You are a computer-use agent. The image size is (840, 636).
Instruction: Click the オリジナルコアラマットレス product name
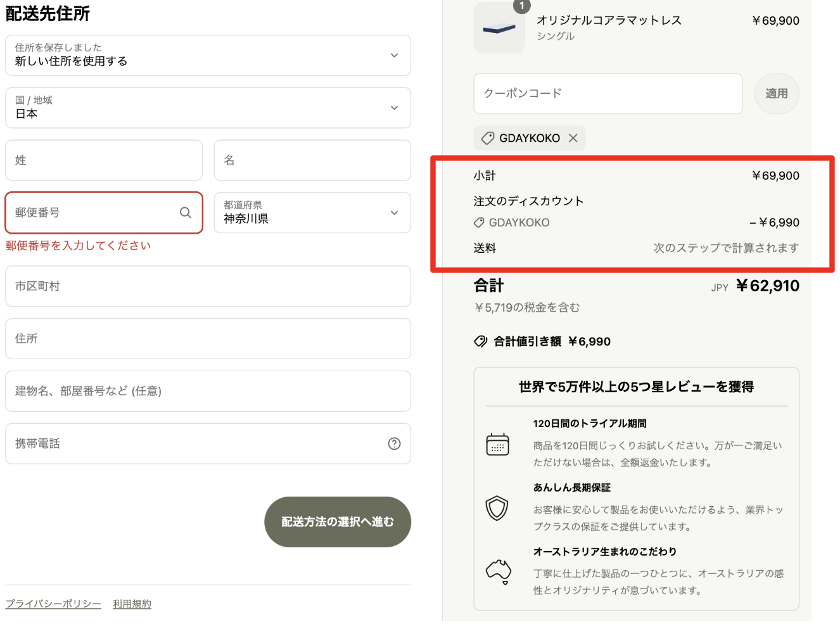609,20
